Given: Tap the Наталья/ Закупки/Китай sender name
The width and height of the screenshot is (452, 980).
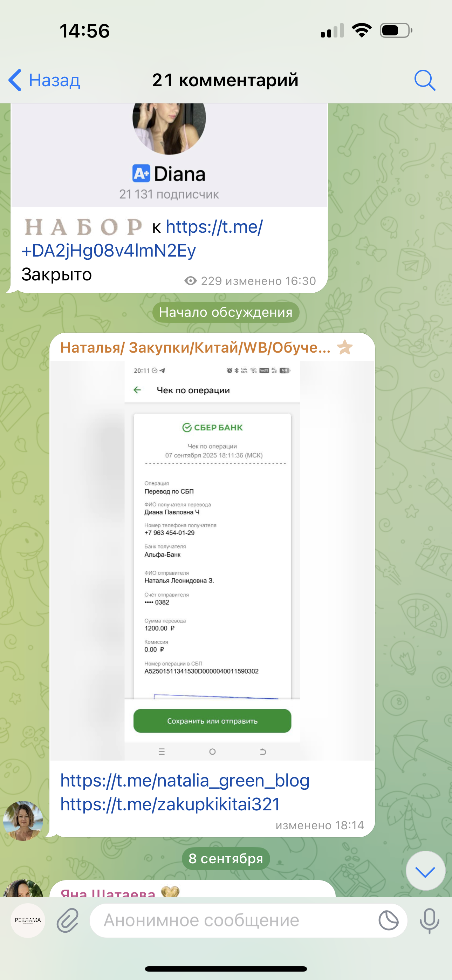Looking at the screenshot, I should pos(195,347).
